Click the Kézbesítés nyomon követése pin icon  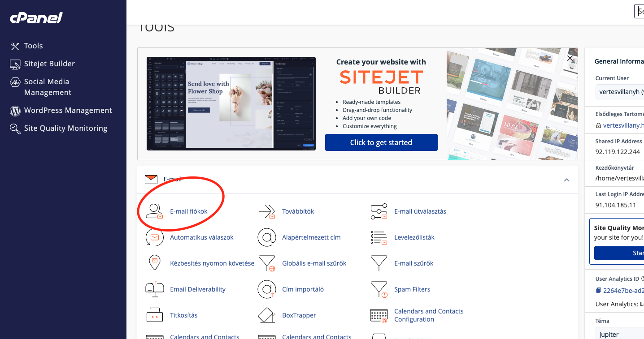tap(154, 263)
